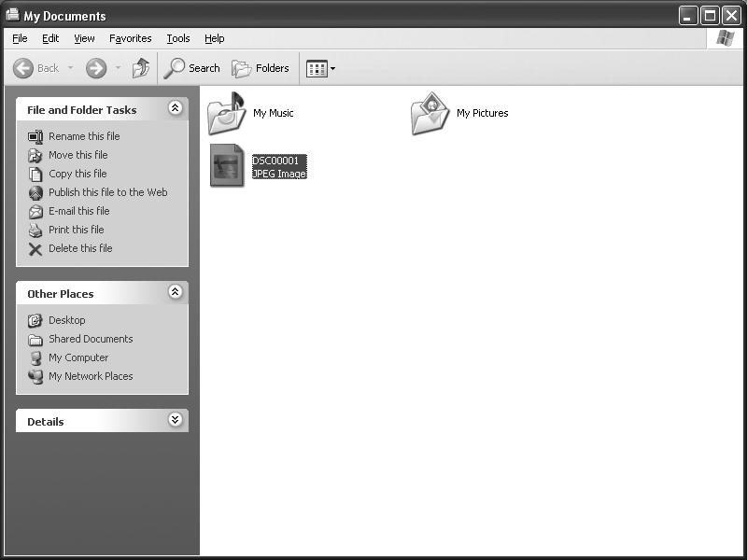Click the Rename this file icon
Viewport: 747px width, 560px height.
coord(35,136)
